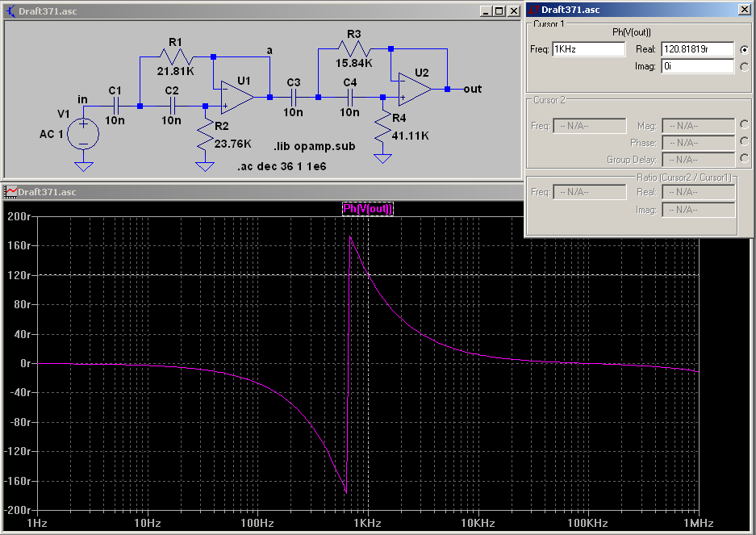Image resolution: width=756 pixels, height=535 pixels.
Task: Select Cursor 2 Mag radio button
Action: point(745,124)
